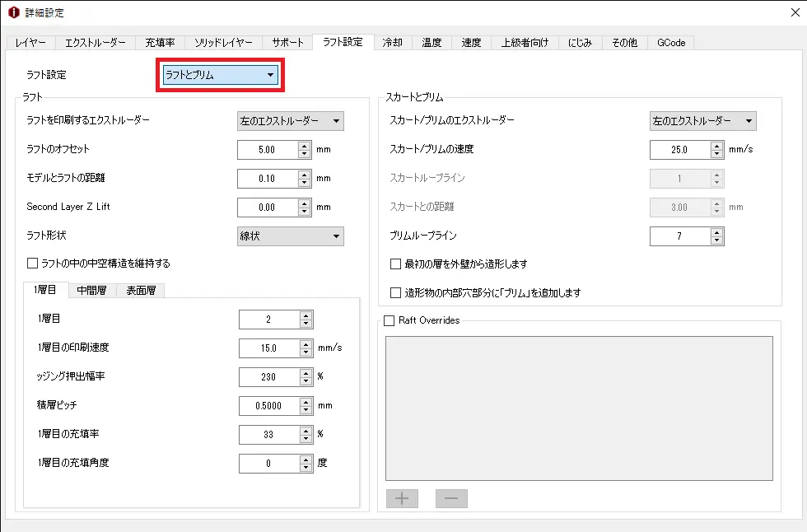This screenshot has width=807, height=532.
Task: Increase ラフトのオフセット value with up arrow
Action: coord(305,146)
